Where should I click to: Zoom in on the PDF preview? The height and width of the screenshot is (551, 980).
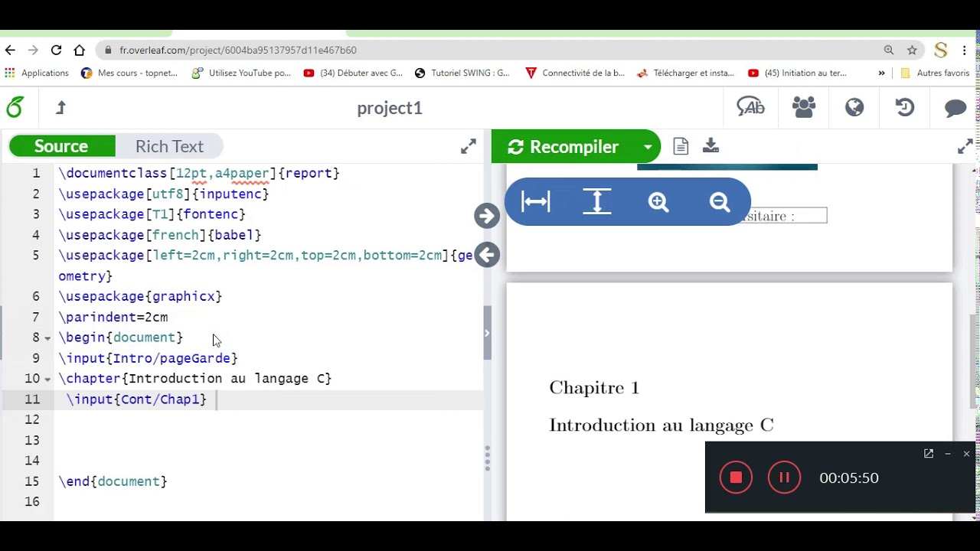(658, 202)
